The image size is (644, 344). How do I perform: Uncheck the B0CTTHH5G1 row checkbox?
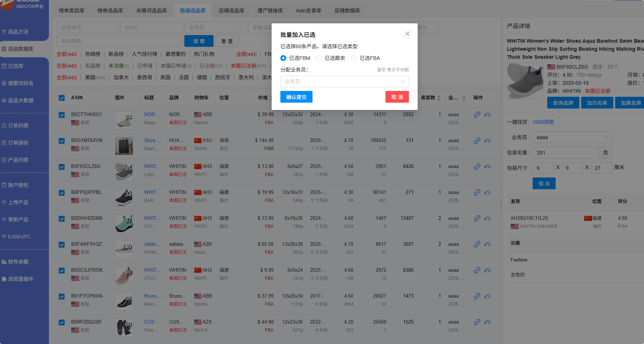pyautogui.click(x=62, y=115)
